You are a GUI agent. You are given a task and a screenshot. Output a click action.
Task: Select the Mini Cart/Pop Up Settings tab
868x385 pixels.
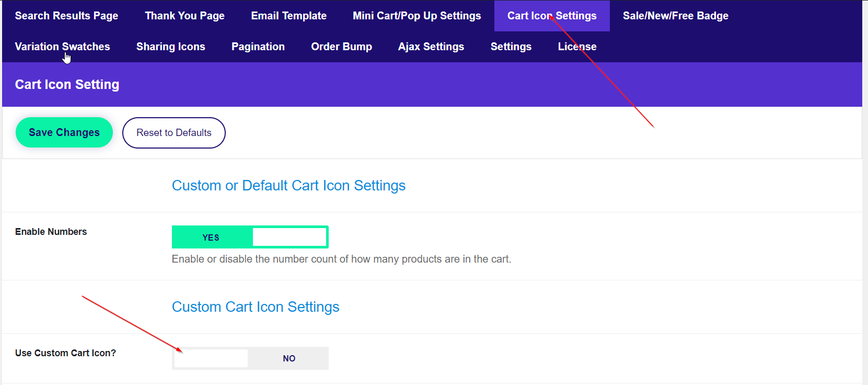416,16
